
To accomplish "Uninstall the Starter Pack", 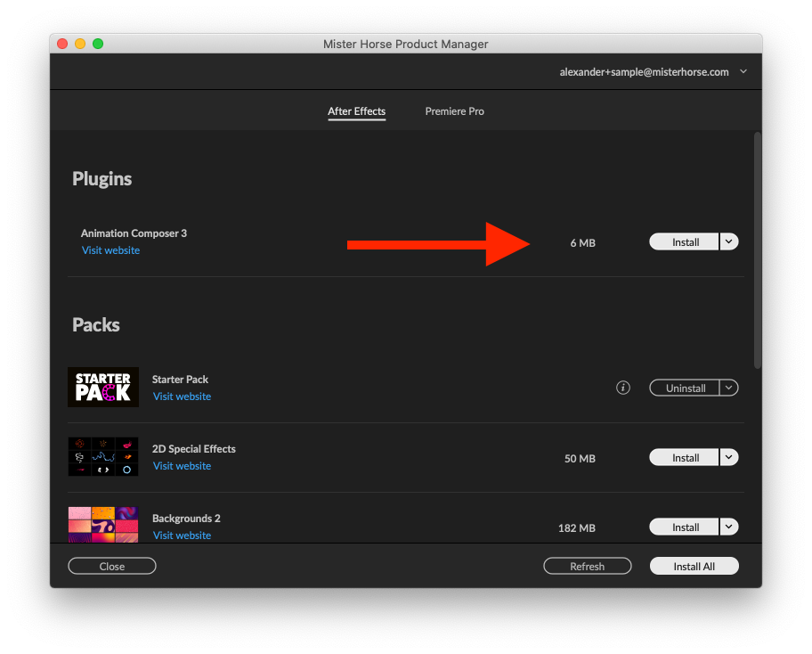I will (684, 388).
